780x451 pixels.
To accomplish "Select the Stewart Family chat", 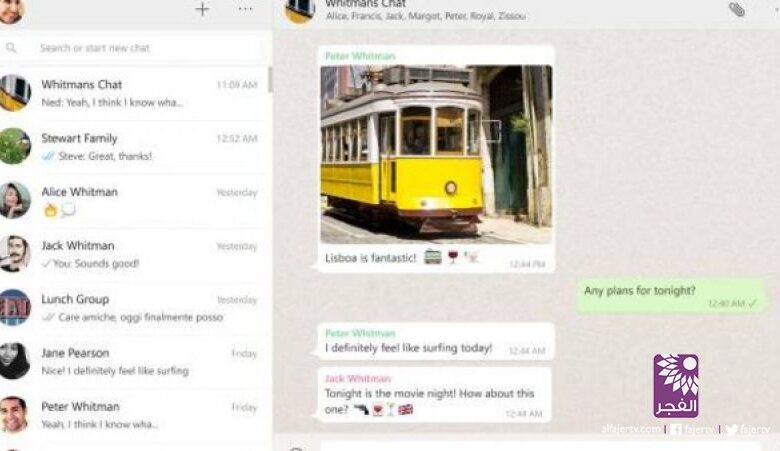I will (135, 147).
